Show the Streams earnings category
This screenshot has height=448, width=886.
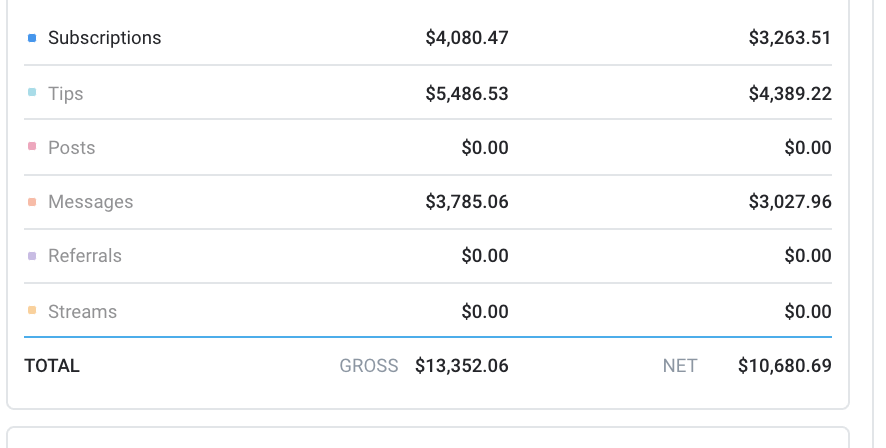tap(82, 312)
